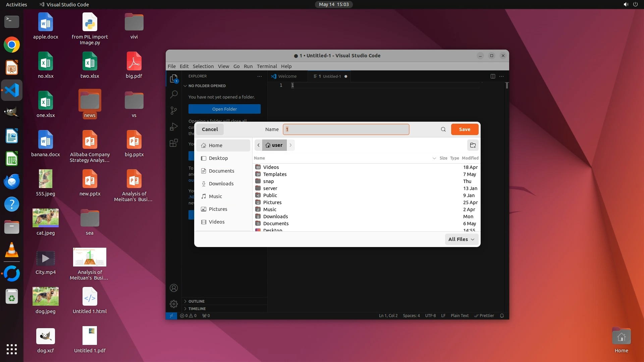Expand the OUTLINE section
Screen dimensions: 644x362
(x=196, y=301)
